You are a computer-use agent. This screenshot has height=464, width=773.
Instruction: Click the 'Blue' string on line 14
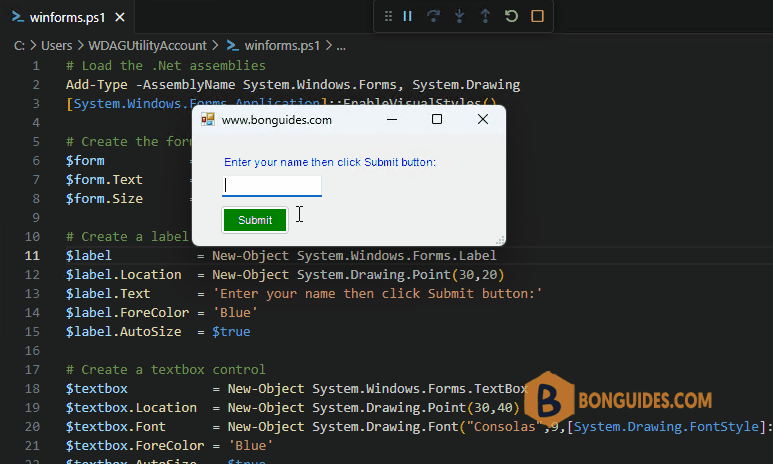pos(235,313)
